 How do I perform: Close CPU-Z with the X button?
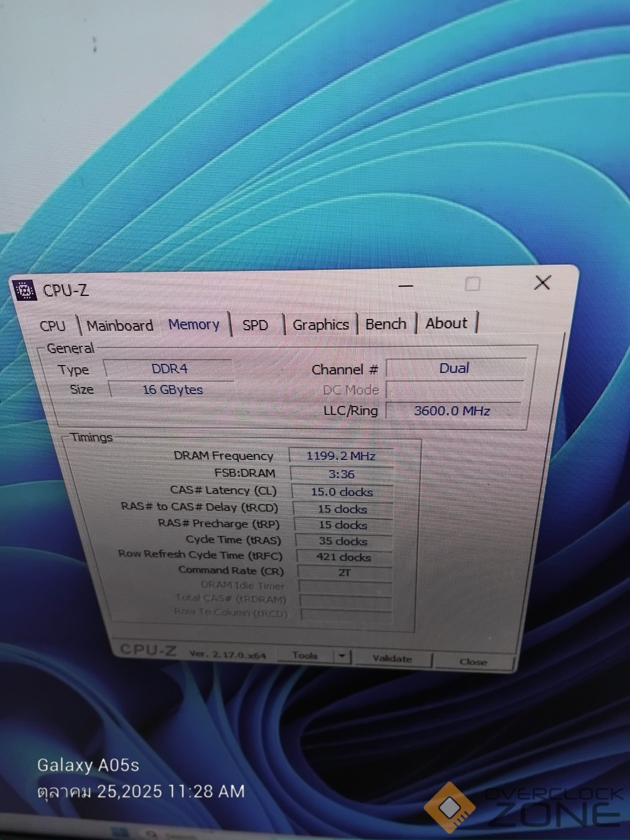[x=542, y=283]
